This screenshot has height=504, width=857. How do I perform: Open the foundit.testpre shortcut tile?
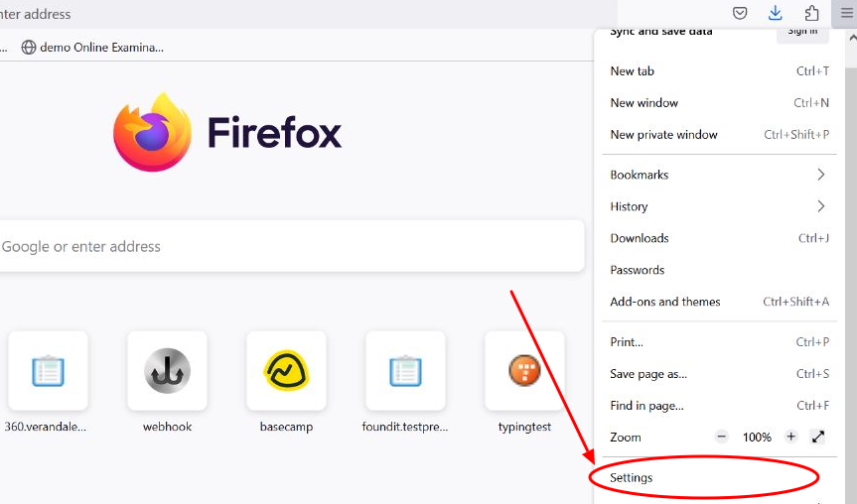(405, 370)
